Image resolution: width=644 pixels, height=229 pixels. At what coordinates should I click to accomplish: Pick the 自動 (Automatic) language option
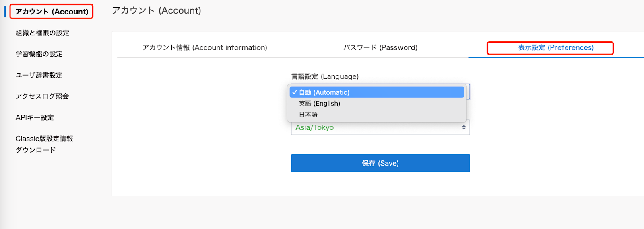[x=377, y=92]
